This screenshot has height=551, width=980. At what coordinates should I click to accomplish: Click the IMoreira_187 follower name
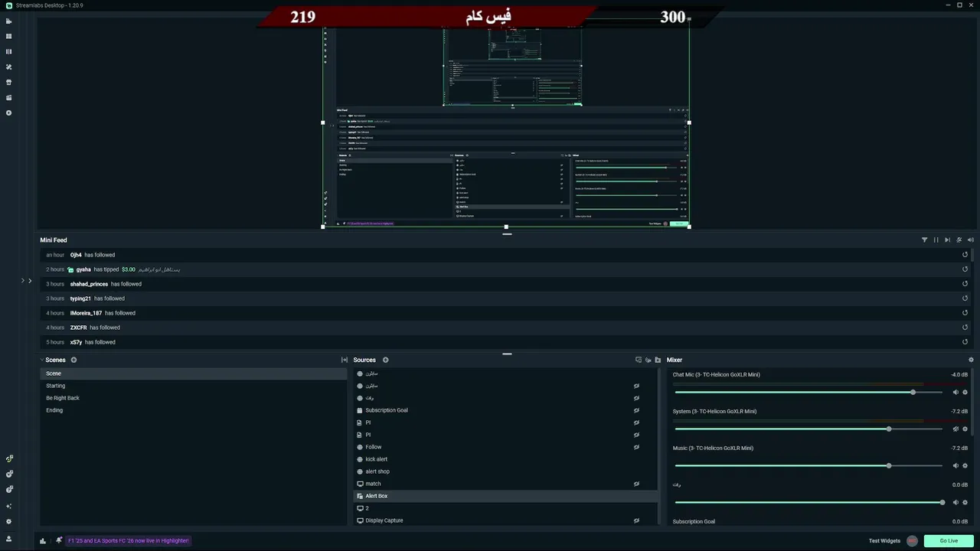(x=86, y=313)
